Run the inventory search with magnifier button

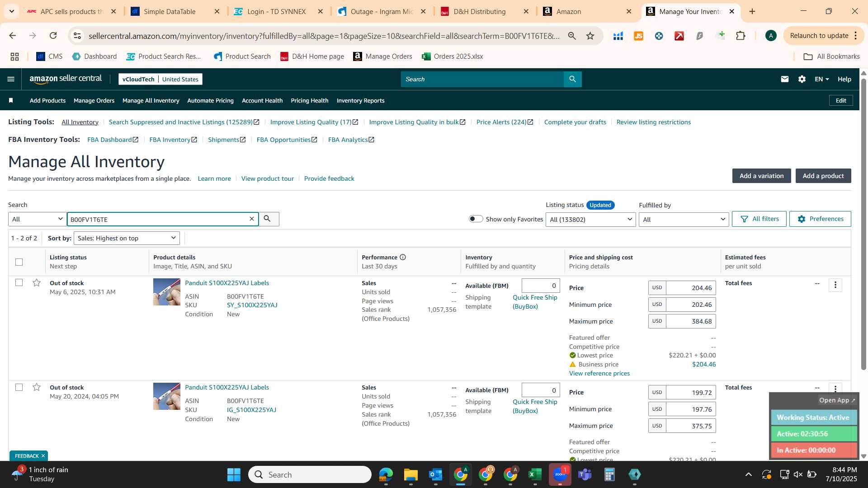point(269,219)
